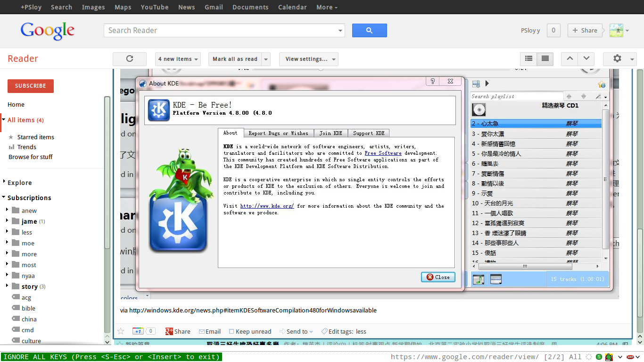Open the acg tag
644x362 pixels.
[26, 297]
